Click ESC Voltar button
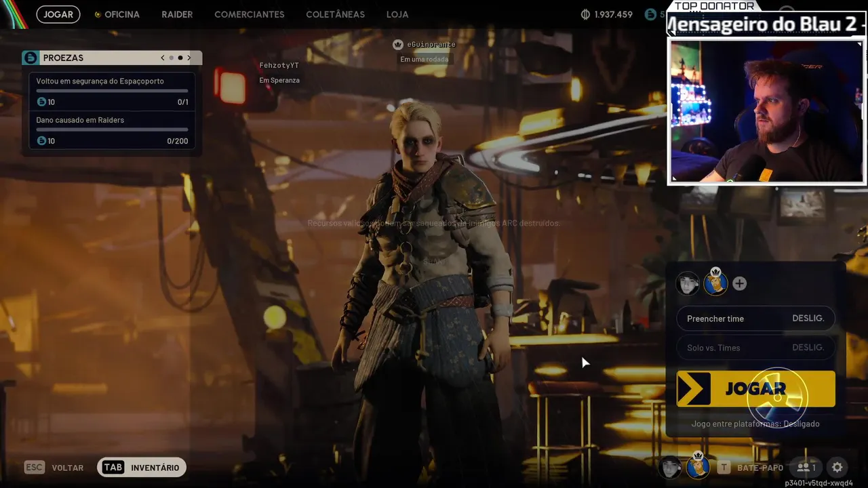The width and height of the screenshot is (868, 488). [54, 468]
